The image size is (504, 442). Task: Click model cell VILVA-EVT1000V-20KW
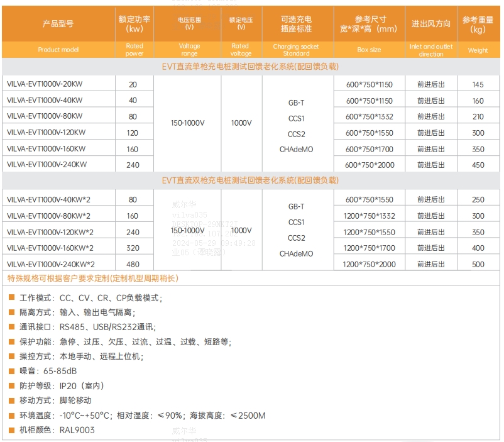45,84
